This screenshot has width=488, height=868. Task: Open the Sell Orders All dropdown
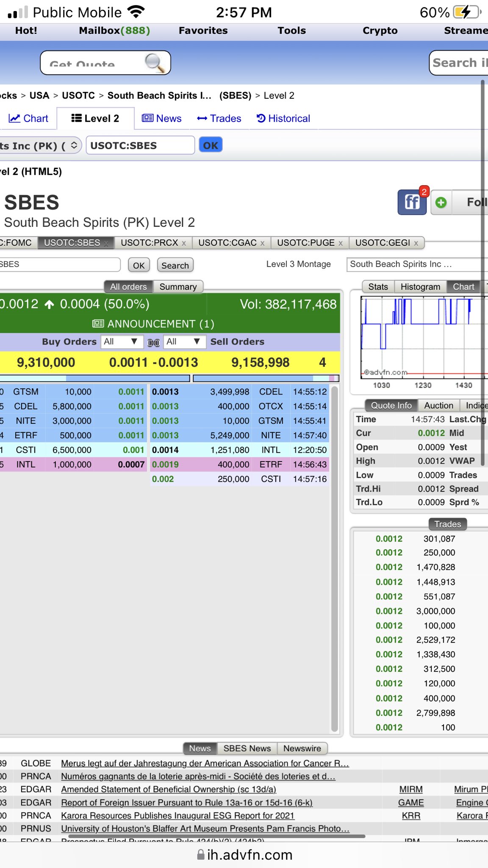pyautogui.click(x=184, y=342)
